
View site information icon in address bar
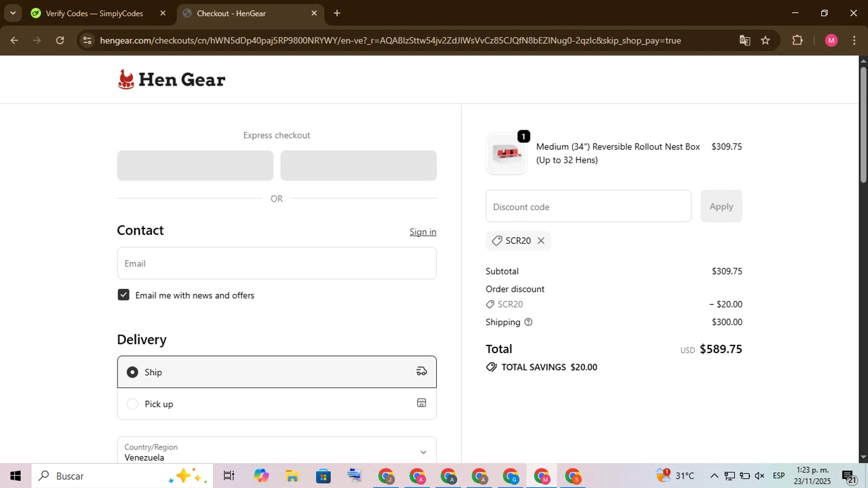[87, 41]
